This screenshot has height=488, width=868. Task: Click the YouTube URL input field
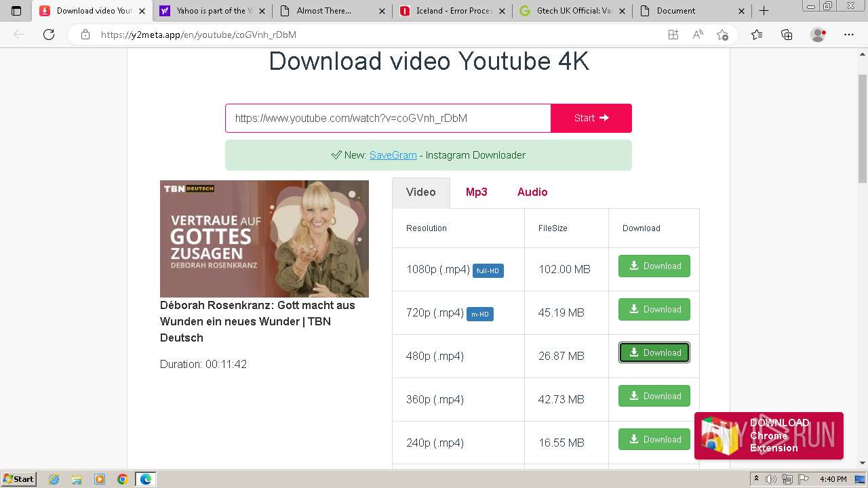point(388,118)
